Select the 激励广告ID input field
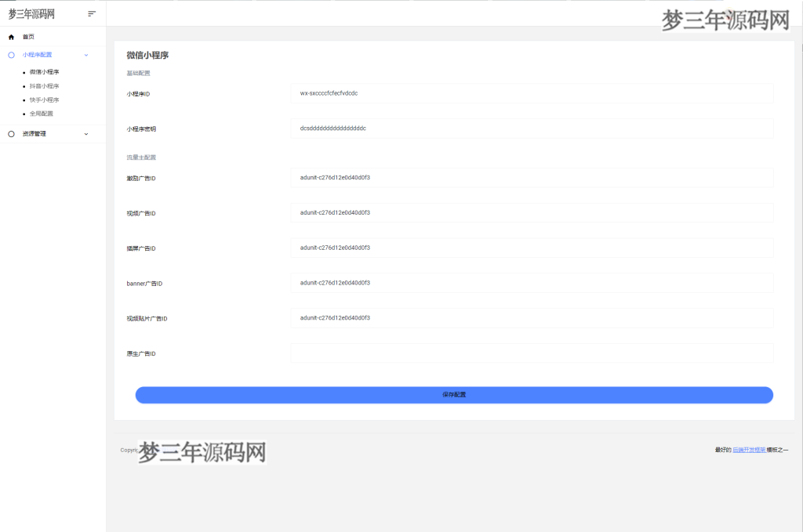Screen dimensions: 803x532 coord(531,178)
